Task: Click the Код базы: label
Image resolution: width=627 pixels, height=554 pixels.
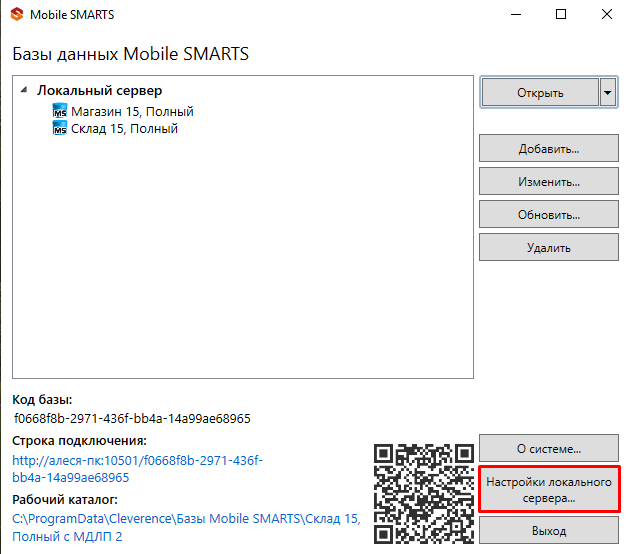Action: pyautogui.click(x=42, y=399)
